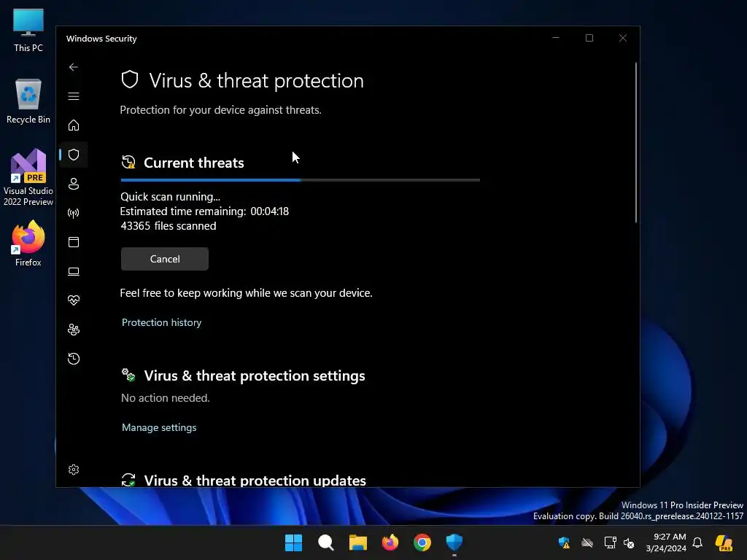Viewport: 747px width, 560px height.
Task: Open Device performance & health heart icon
Action: tap(74, 300)
